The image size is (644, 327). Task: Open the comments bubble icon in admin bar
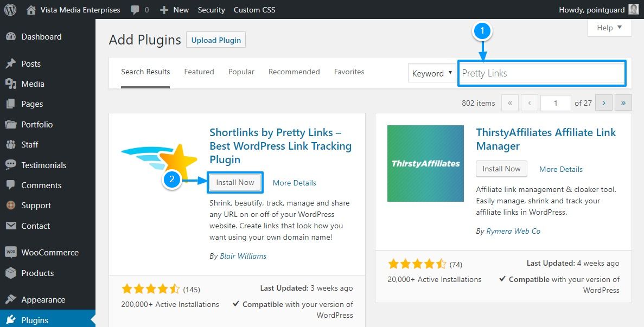(135, 10)
